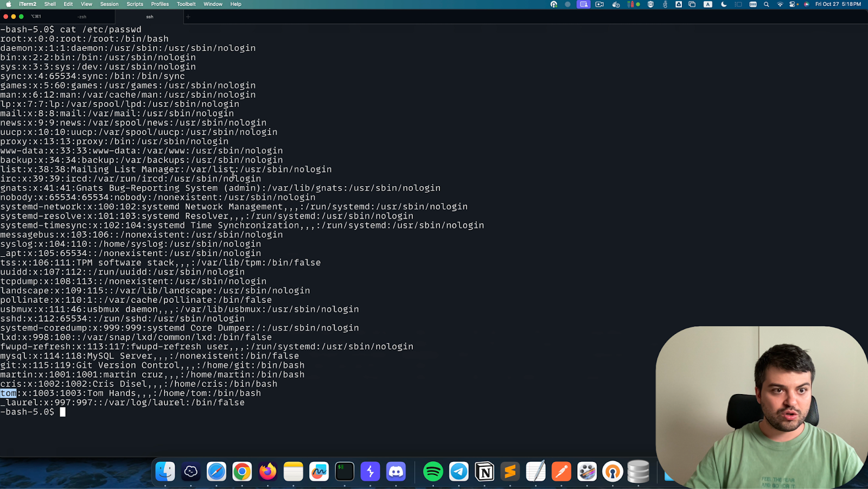Viewport: 868px width, 489px height.
Task: Open Wi-Fi status in menu bar
Action: [780, 4]
